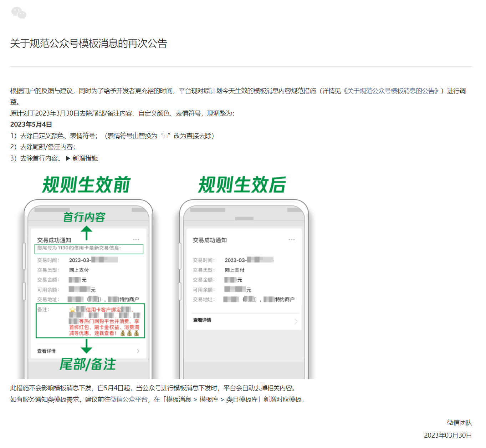Click the 首行内容 green label

(x=84, y=217)
